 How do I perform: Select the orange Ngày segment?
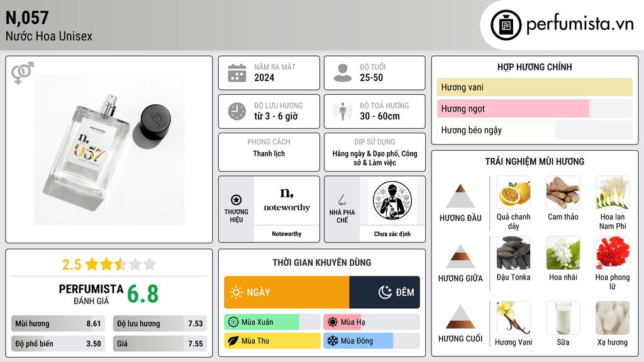pyautogui.click(x=287, y=292)
